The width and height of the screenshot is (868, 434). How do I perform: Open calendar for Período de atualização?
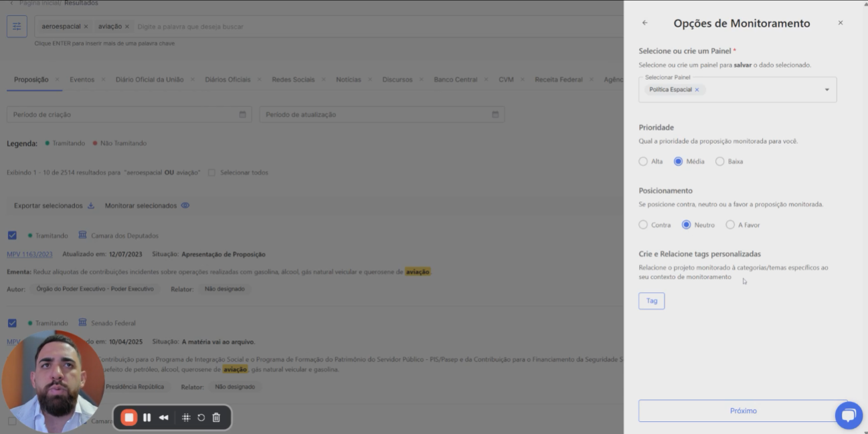pos(495,114)
